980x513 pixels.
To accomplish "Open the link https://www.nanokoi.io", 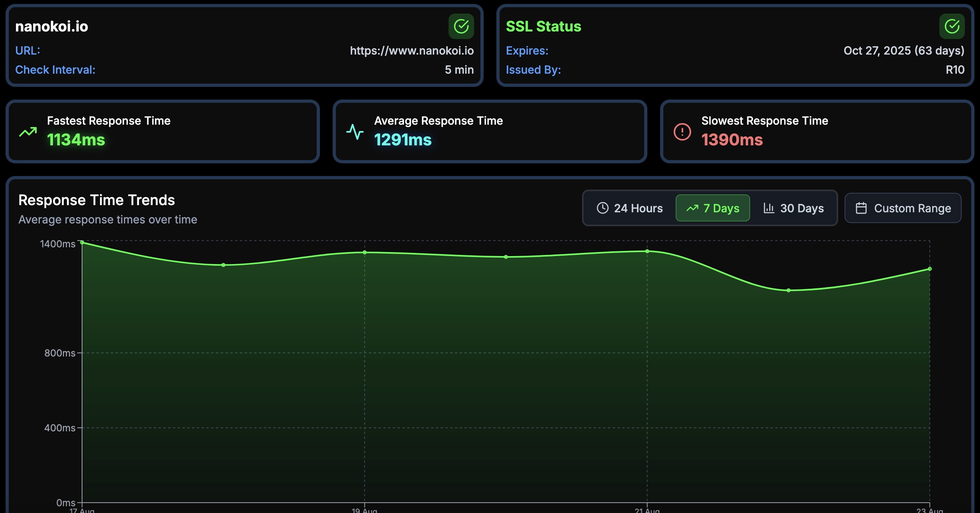I will 412,51.
